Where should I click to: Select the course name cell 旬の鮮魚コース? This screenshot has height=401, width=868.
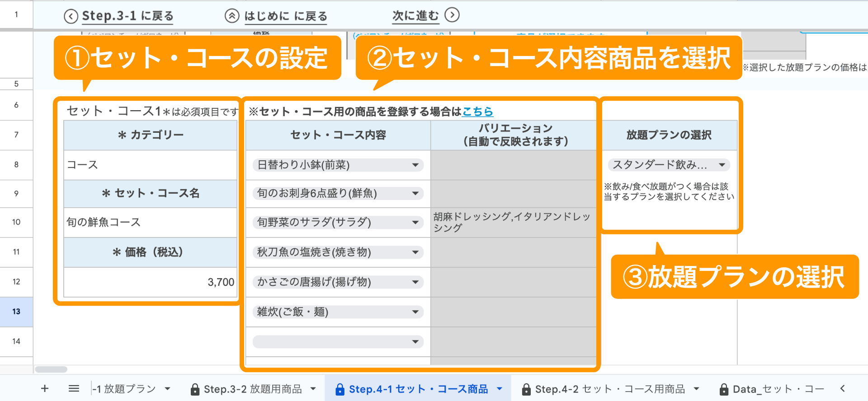coord(151,223)
